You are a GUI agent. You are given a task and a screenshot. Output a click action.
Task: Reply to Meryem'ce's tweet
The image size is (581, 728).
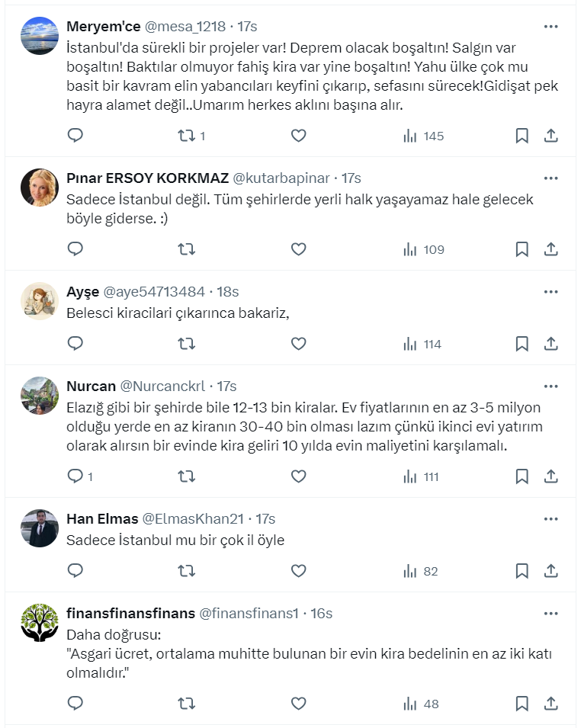(75, 136)
